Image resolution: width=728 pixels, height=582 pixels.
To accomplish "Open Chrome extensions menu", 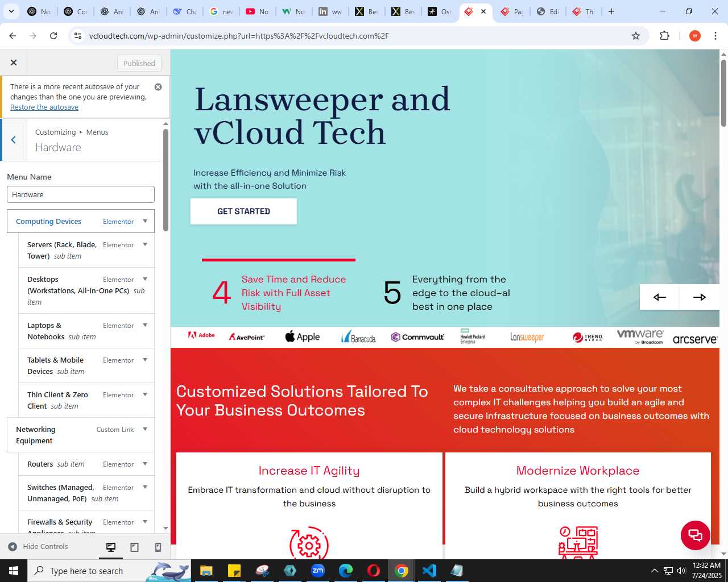I will coord(664,36).
